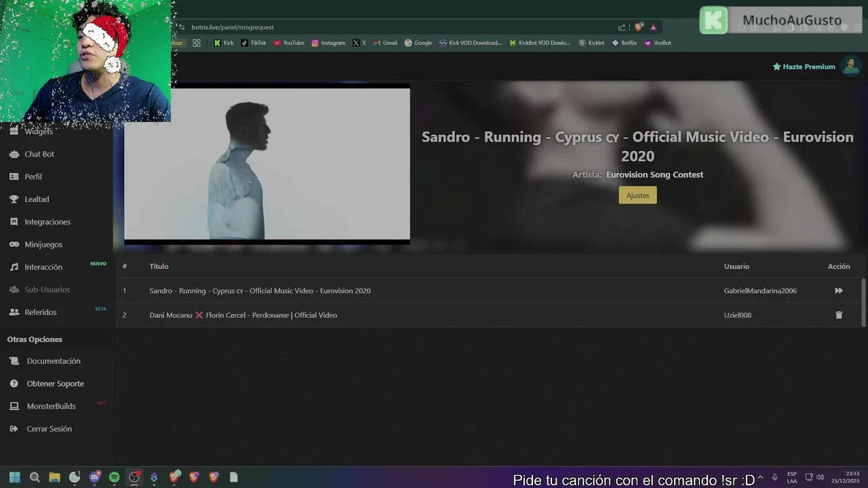Click the song queue vertical scrollbar

click(863, 302)
